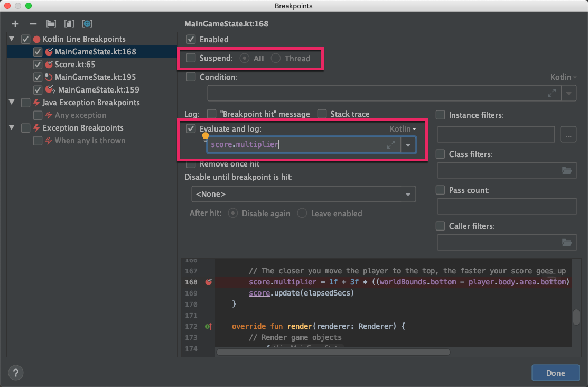Click the Instance filters ellipsis button
The image size is (588, 387).
click(x=568, y=134)
